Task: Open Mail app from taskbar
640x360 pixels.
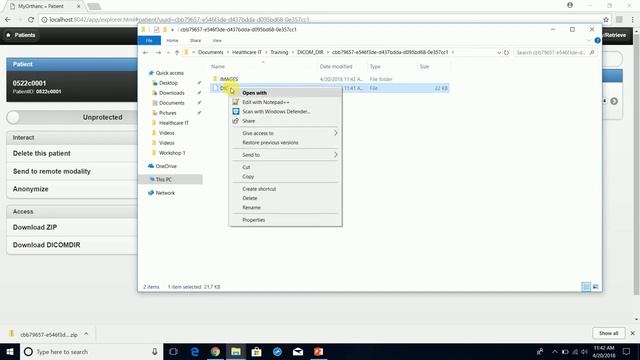Action: 298,351
